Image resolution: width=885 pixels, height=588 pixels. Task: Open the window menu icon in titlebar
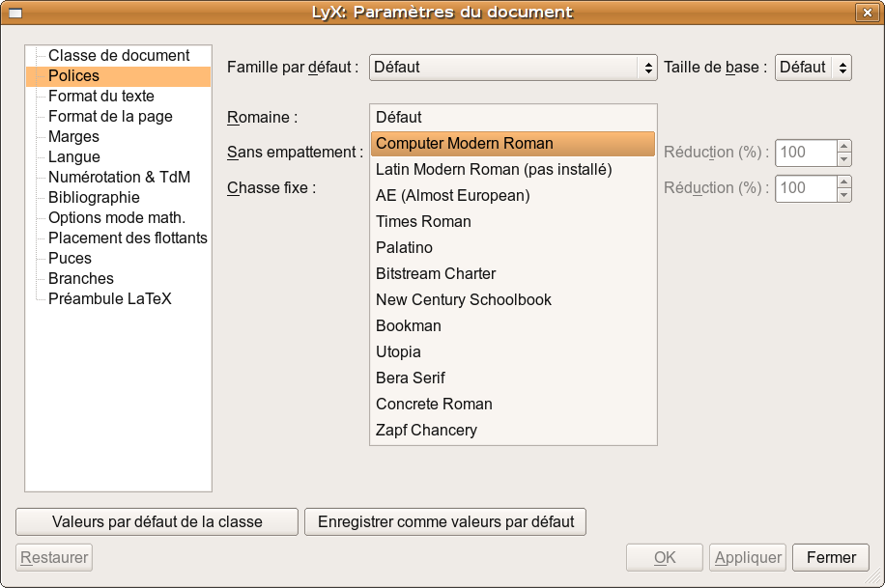click(x=15, y=13)
